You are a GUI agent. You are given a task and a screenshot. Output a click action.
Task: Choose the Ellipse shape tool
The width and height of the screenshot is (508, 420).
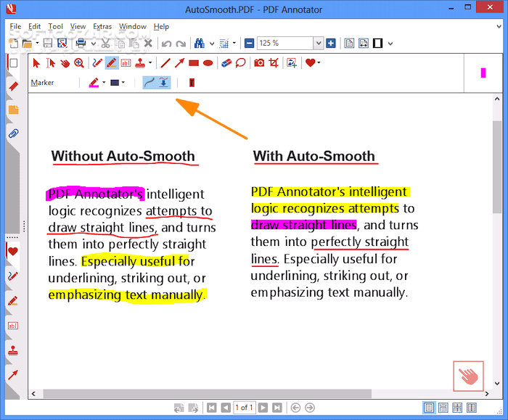(208, 63)
